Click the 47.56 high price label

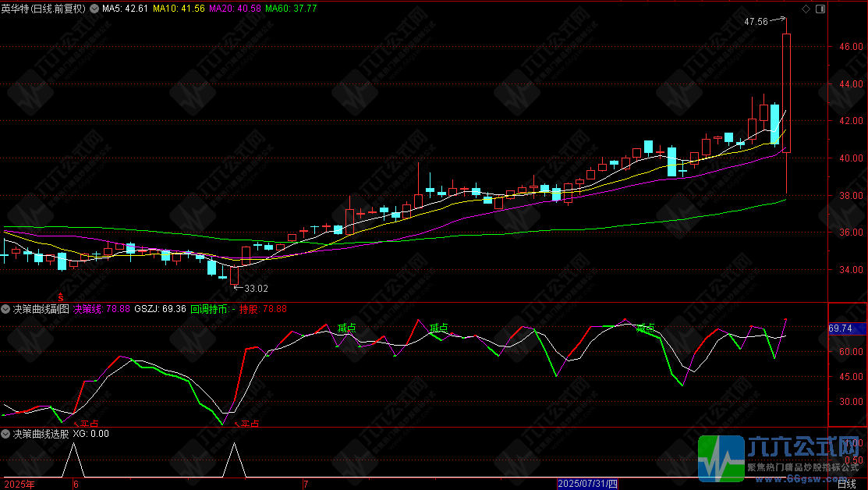coord(756,22)
